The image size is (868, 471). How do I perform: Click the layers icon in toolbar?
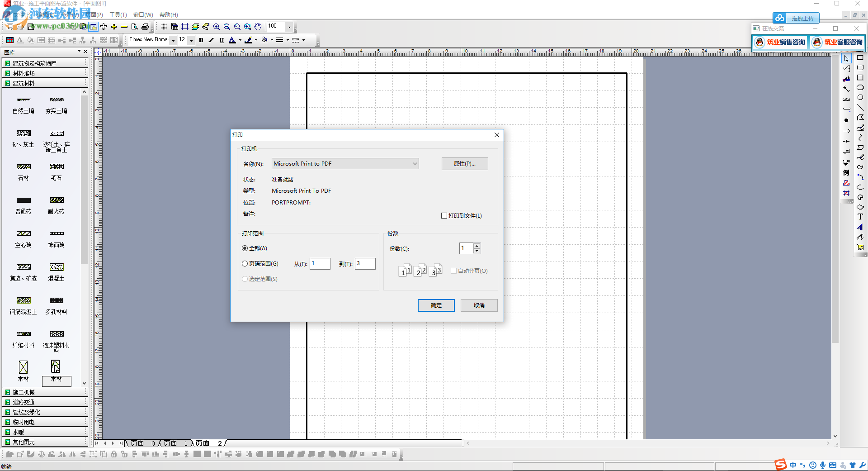click(x=195, y=27)
